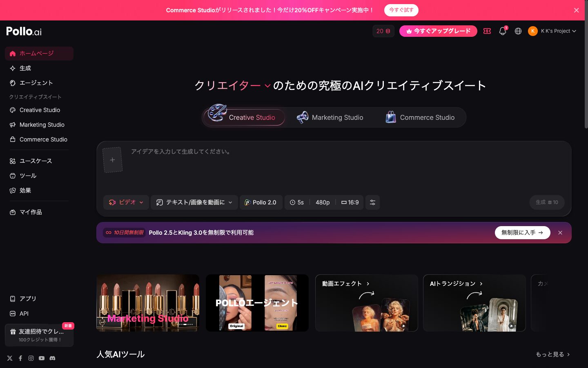The image size is (588, 368).
Task: Open the テキスト/画像を動画に mode dropdown
Action: (194, 202)
